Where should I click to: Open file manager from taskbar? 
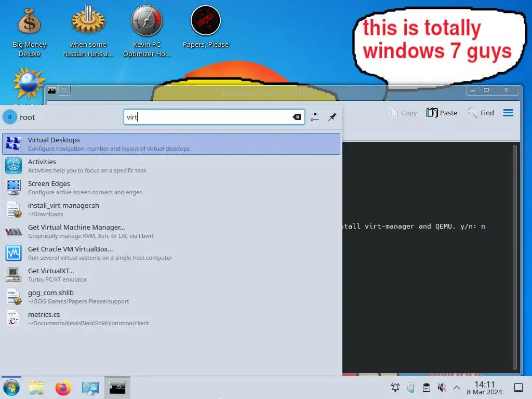point(36,388)
